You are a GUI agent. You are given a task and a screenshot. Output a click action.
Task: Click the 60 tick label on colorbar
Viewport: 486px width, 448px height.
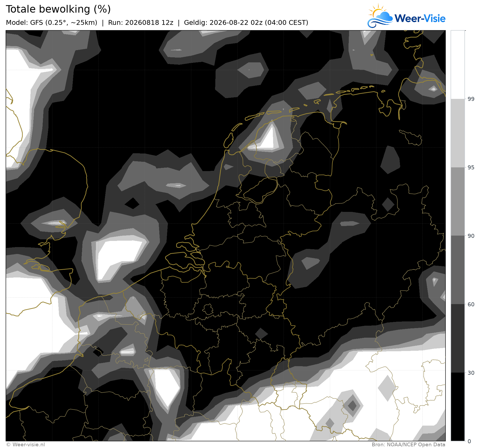[x=471, y=304]
